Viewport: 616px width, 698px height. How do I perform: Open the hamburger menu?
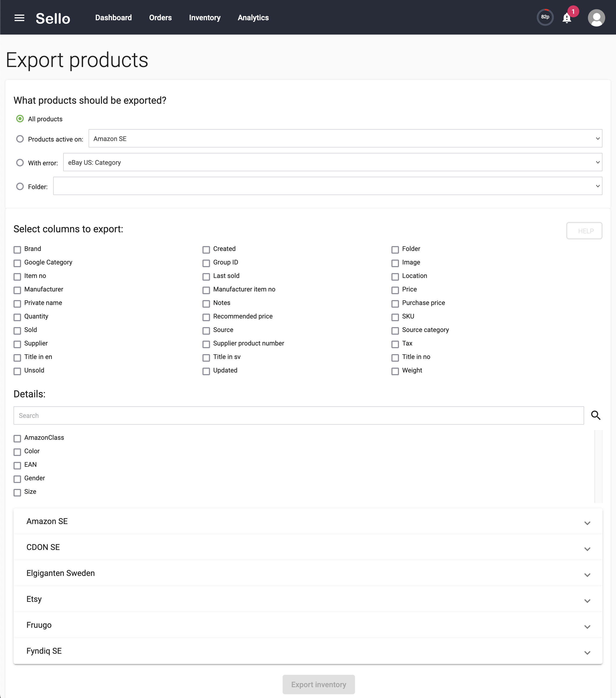[19, 18]
